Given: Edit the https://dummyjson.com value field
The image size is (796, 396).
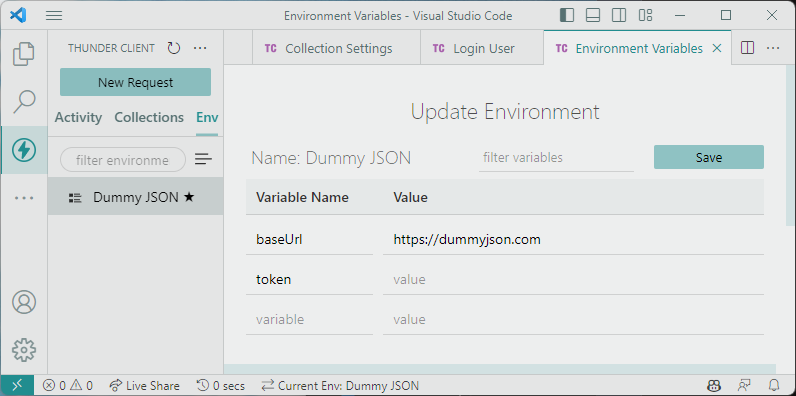Looking at the screenshot, I should [574, 239].
